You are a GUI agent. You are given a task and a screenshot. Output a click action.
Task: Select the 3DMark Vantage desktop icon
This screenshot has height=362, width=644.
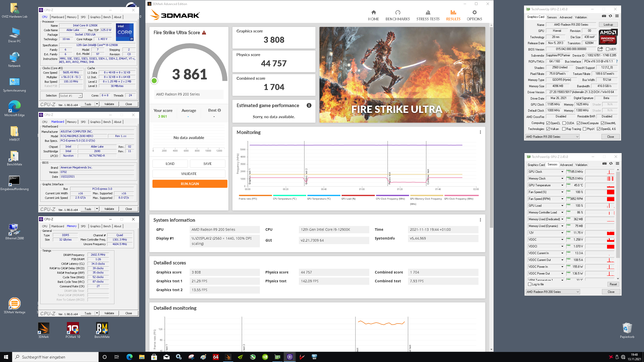pos(14,305)
